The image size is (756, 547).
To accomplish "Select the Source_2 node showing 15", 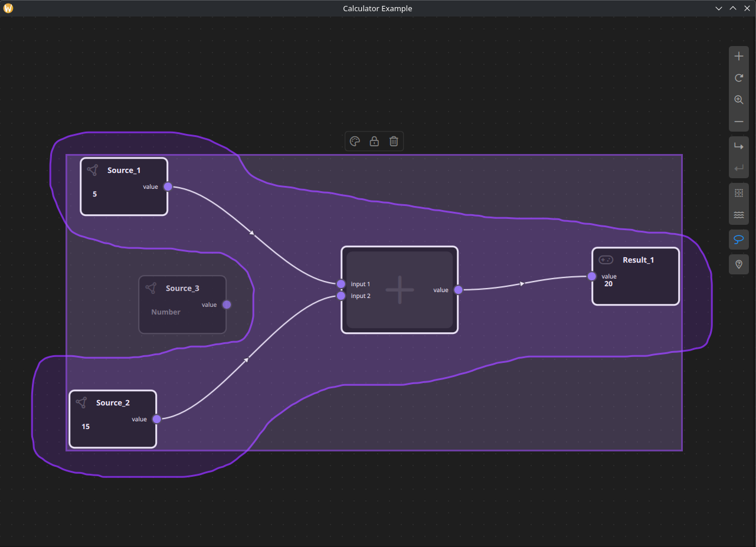I will point(113,419).
